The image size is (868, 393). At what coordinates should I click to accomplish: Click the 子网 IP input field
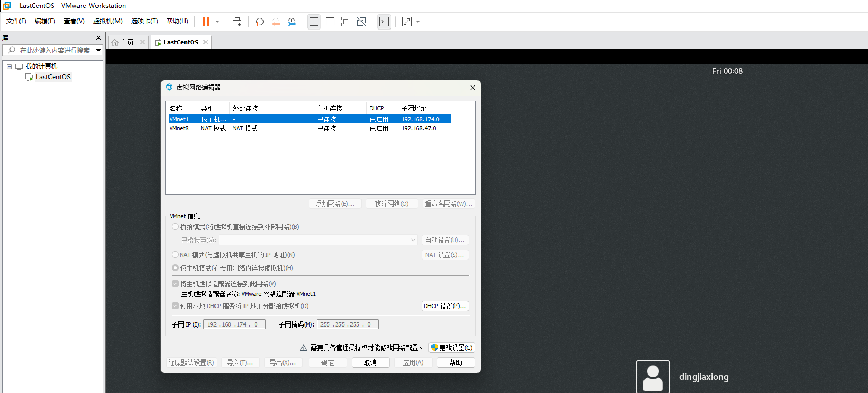[235, 324]
